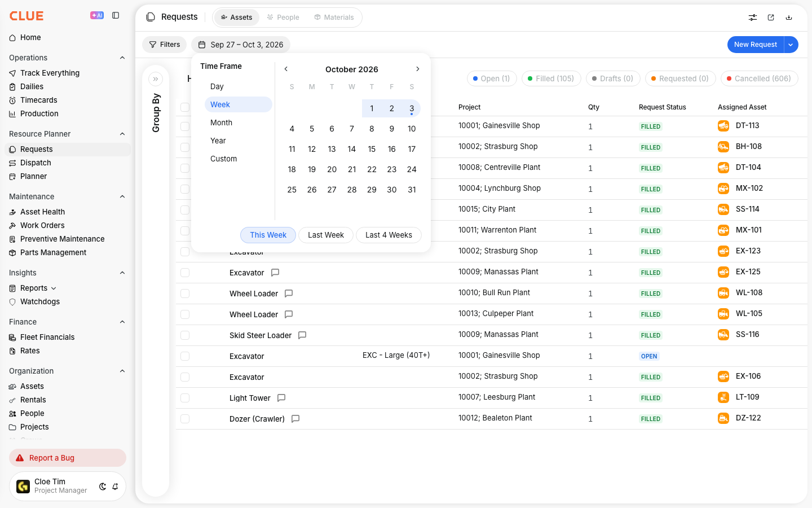812x508 pixels.
Task: Filter by Filled (105) status
Action: coord(551,78)
